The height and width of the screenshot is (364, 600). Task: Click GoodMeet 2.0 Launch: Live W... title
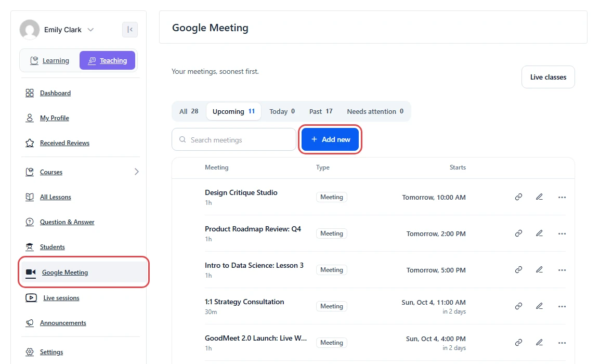coord(256,338)
